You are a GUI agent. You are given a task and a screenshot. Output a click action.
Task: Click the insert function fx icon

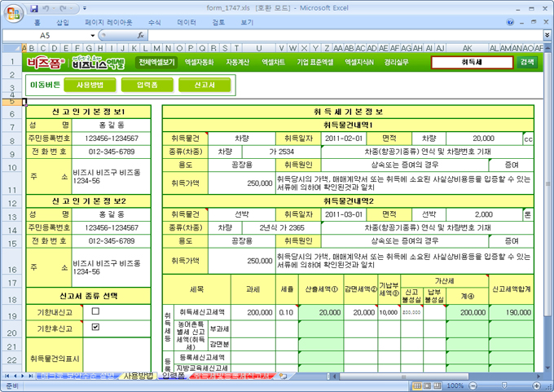(141, 36)
